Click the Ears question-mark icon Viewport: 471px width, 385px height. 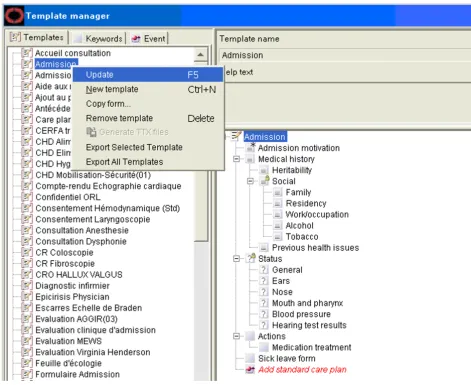tap(264, 281)
